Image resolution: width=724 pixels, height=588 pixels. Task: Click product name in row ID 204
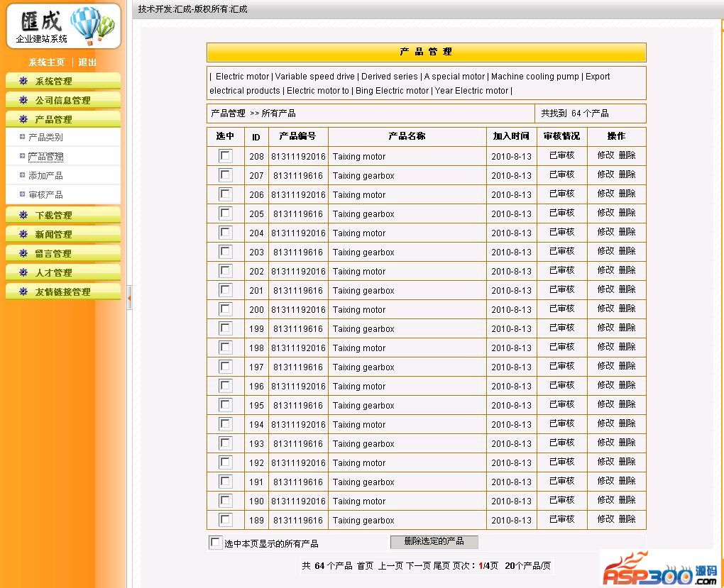(x=358, y=233)
